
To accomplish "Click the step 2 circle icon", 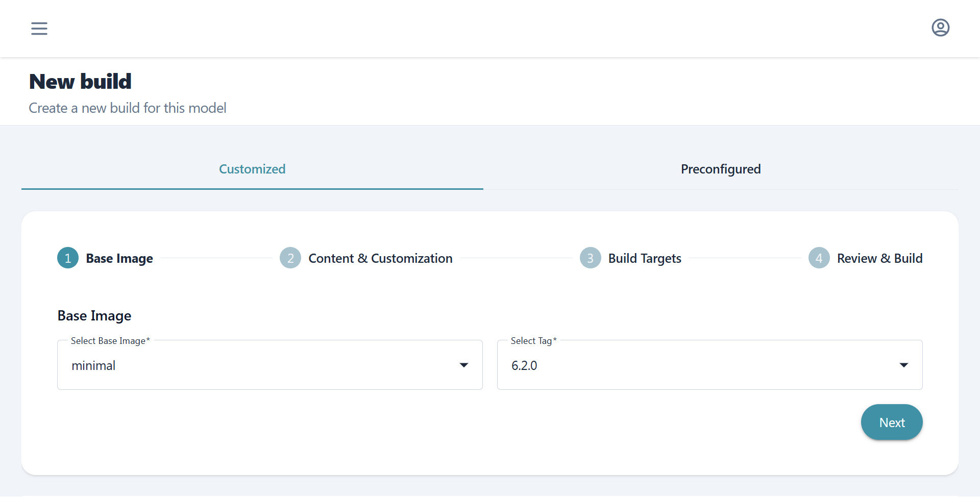I will coord(290,258).
